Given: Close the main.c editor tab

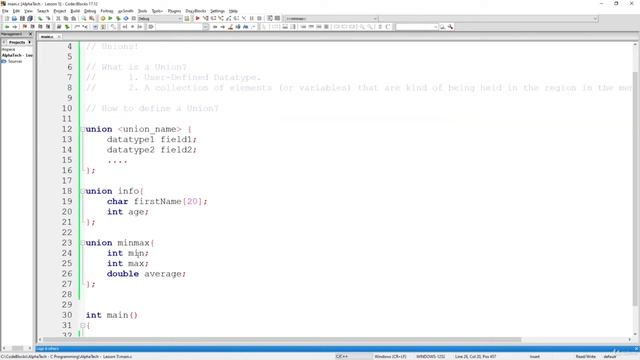Looking at the screenshot, I should point(59,37).
